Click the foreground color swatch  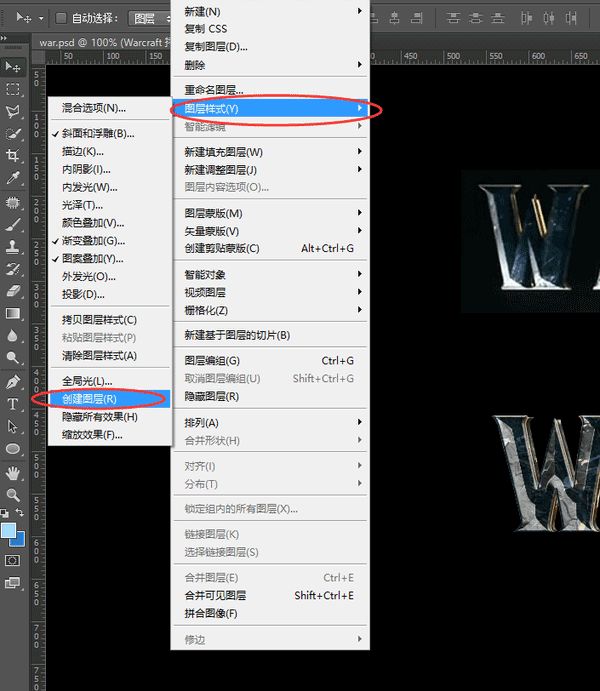click(8, 530)
